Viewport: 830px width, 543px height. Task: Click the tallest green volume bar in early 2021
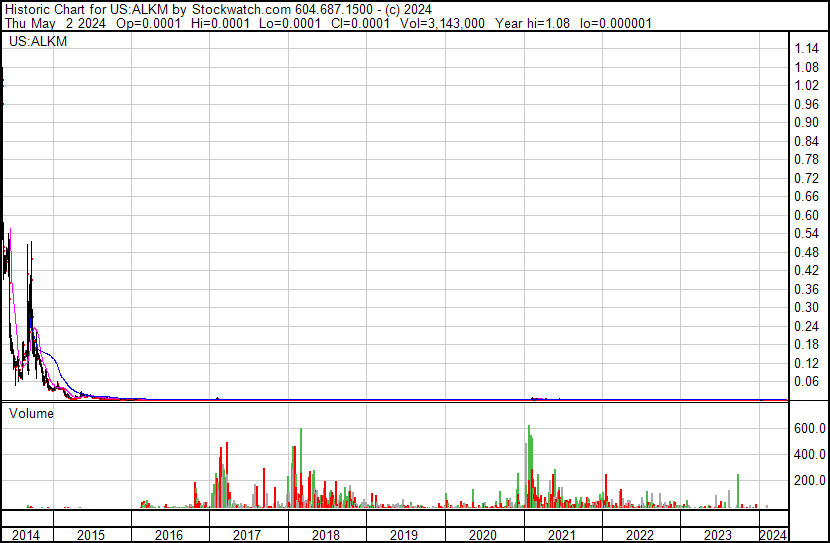(529, 466)
